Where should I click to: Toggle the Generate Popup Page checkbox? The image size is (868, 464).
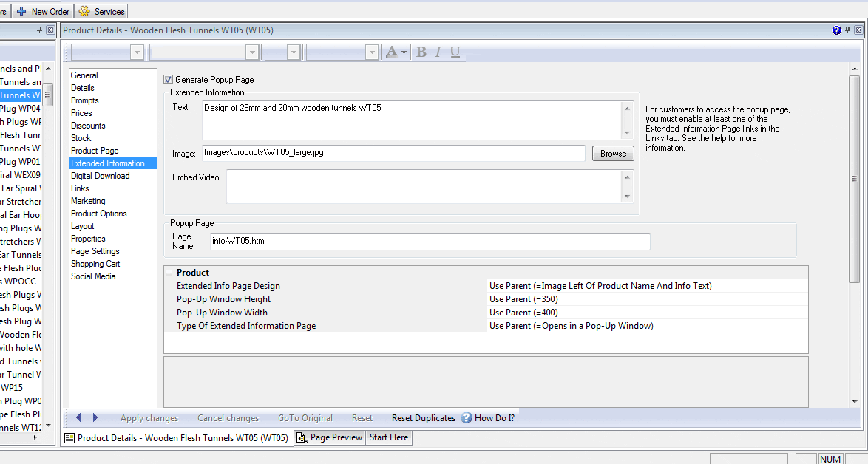(x=169, y=80)
